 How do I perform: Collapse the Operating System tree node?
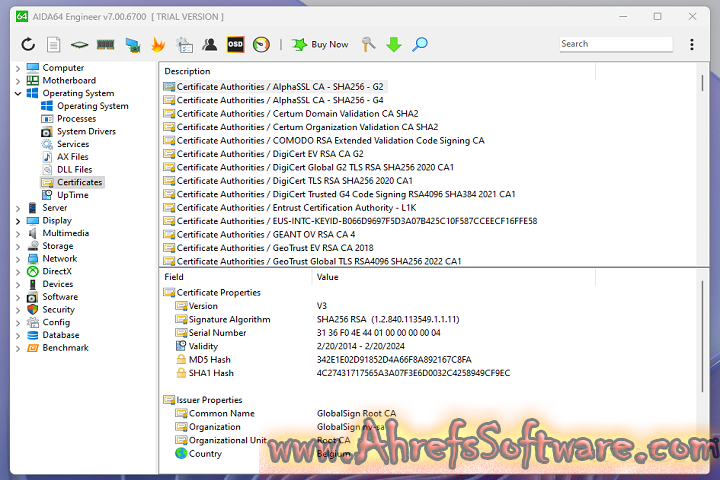click(18, 93)
